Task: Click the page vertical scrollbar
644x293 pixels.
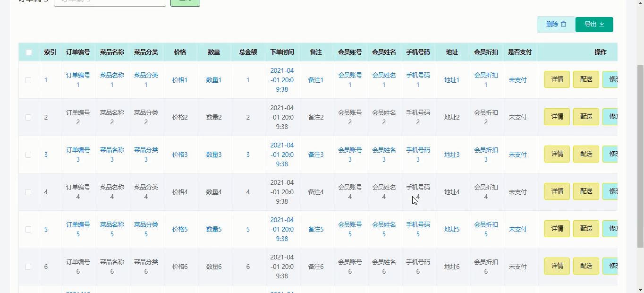Action: click(x=640, y=156)
